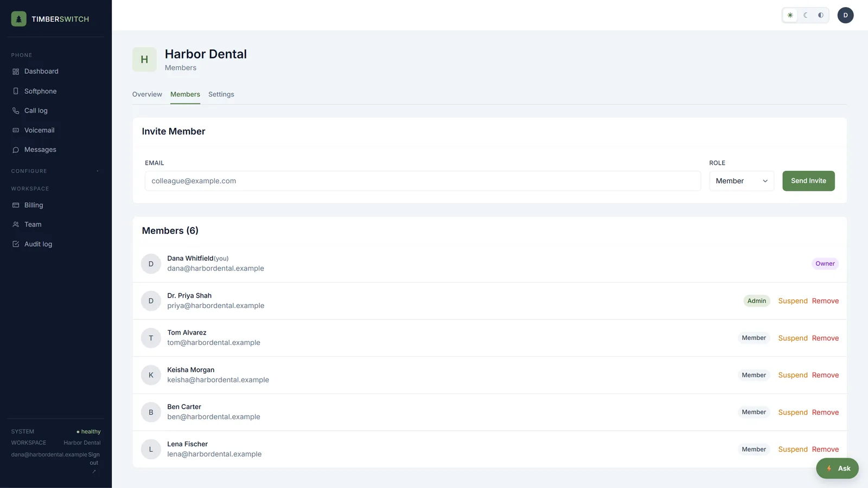Remove Lena Fischer from members
868x488 pixels.
tap(825, 450)
